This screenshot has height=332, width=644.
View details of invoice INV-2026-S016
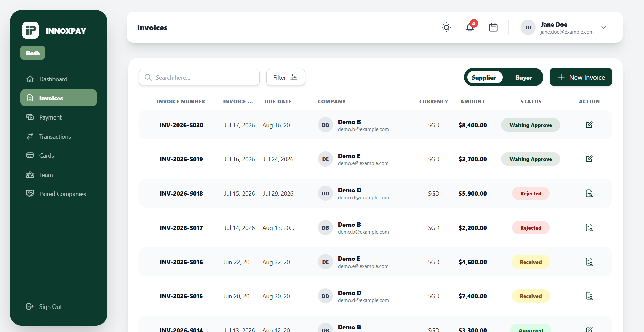click(x=589, y=262)
